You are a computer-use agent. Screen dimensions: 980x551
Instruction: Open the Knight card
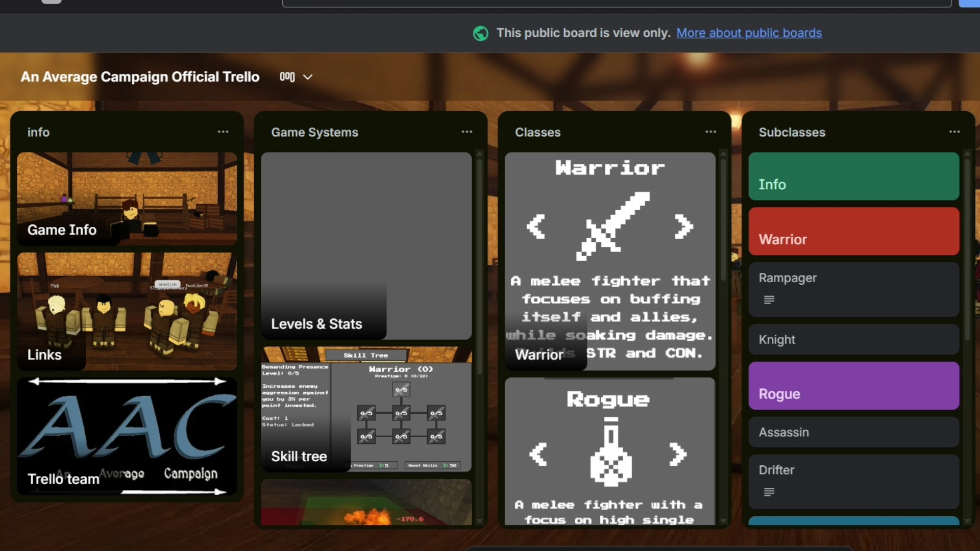point(853,340)
